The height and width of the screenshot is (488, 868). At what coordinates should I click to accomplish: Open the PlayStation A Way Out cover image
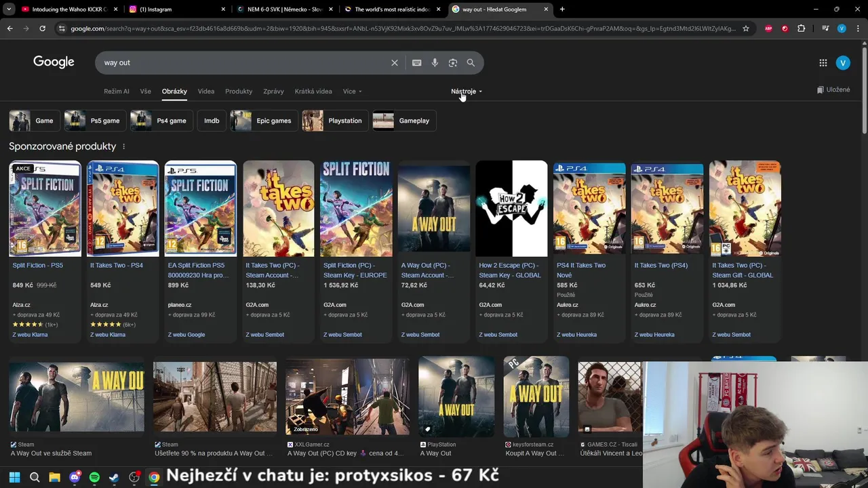pyautogui.click(x=456, y=397)
